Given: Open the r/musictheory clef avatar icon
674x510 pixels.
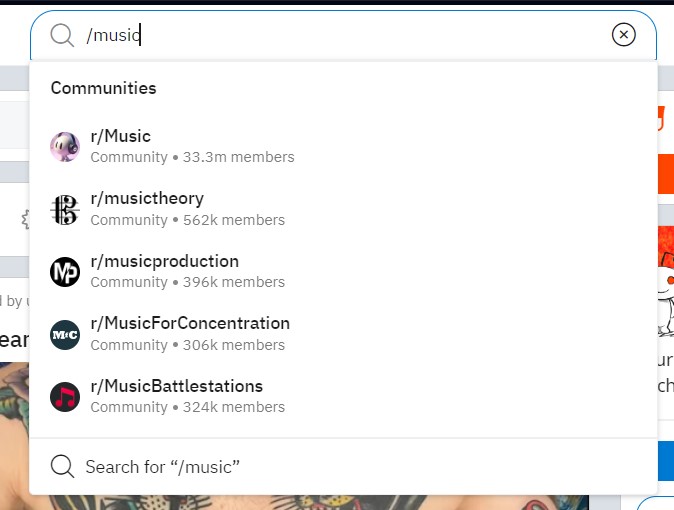Looking at the screenshot, I should (65, 210).
